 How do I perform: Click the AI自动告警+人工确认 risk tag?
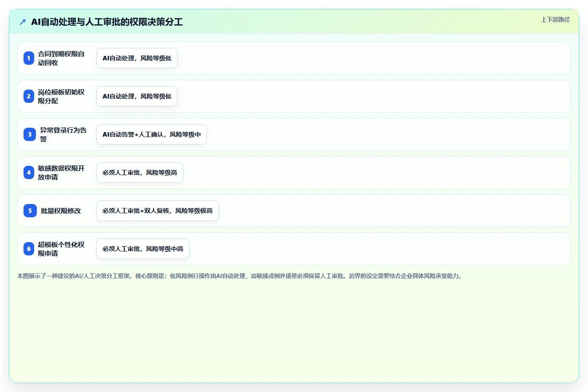151,134
